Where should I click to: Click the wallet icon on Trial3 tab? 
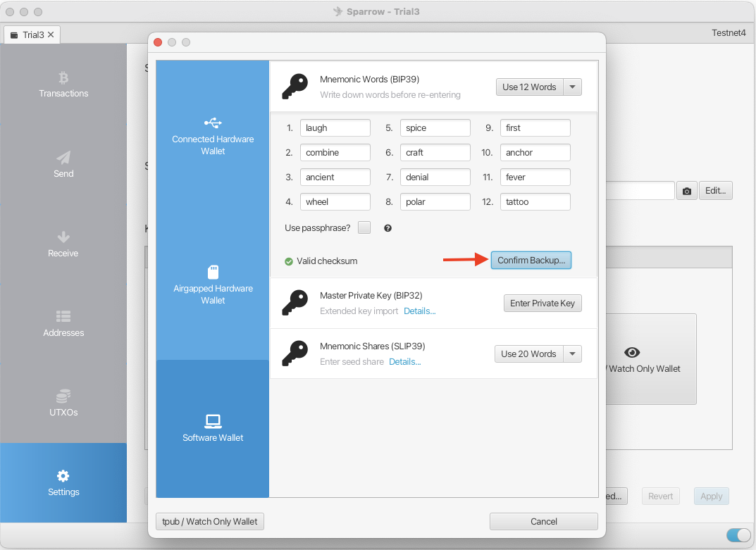click(15, 35)
